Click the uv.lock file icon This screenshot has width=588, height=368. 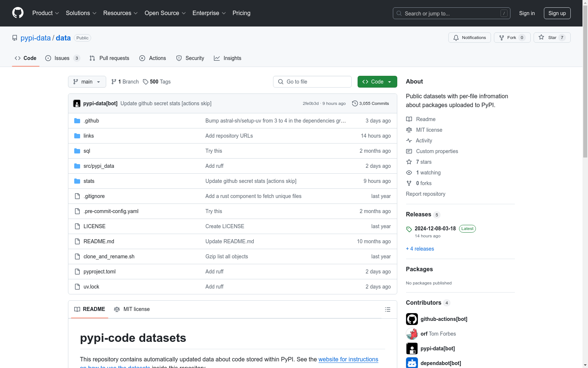pyautogui.click(x=77, y=287)
